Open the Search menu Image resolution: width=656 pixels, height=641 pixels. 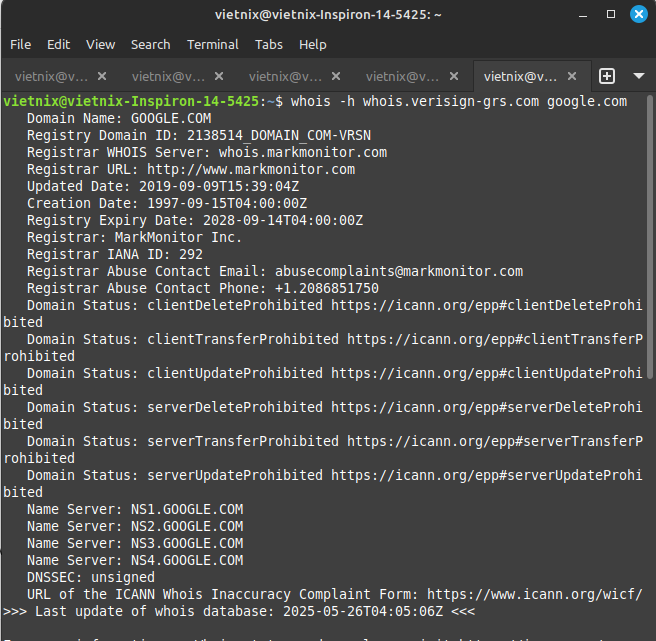click(x=151, y=45)
